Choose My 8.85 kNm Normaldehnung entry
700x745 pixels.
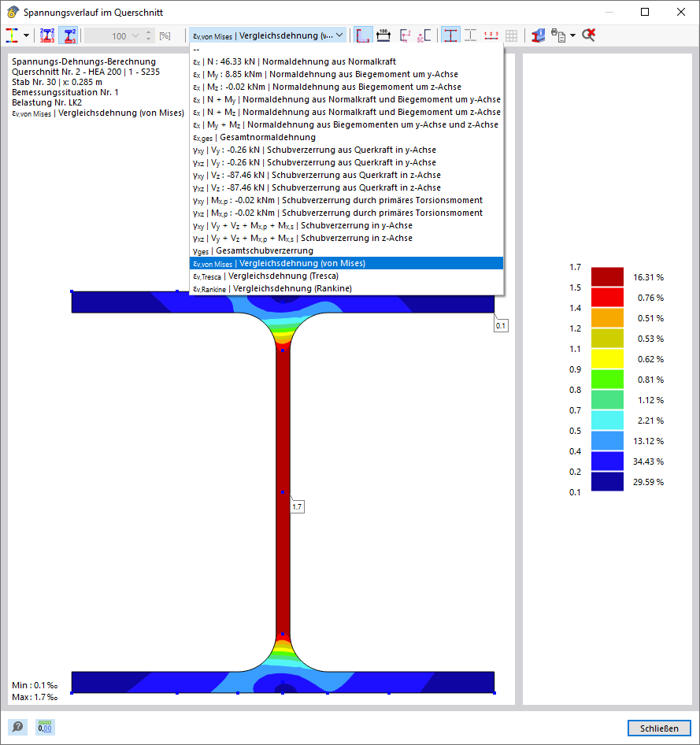346,74
